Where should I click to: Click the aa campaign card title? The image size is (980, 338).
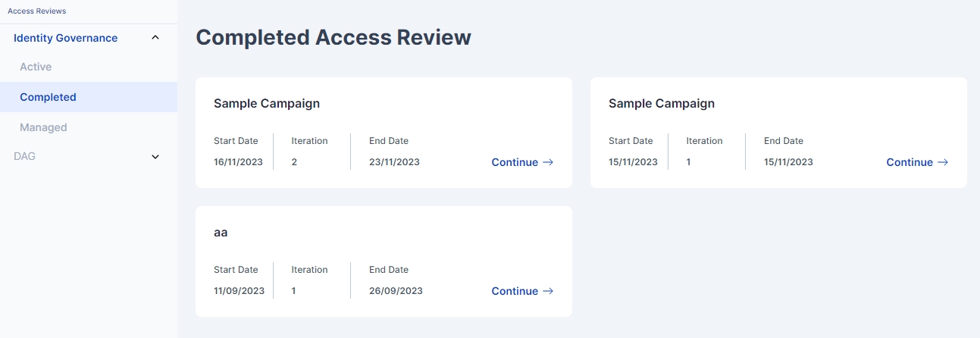pyautogui.click(x=221, y=233)
